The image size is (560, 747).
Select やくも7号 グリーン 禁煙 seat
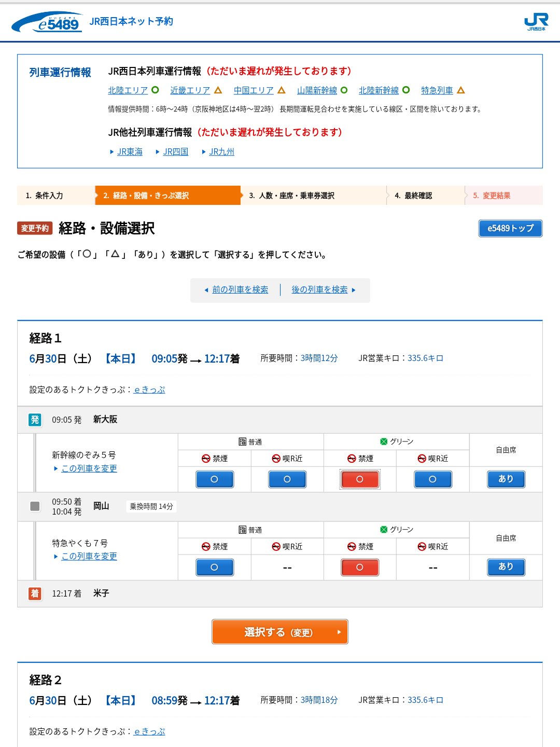tap(360, 568)
